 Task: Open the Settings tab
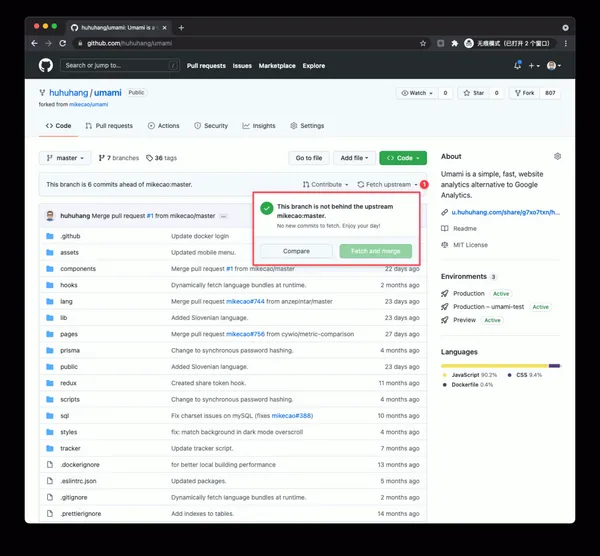click(x=307, y=126)
